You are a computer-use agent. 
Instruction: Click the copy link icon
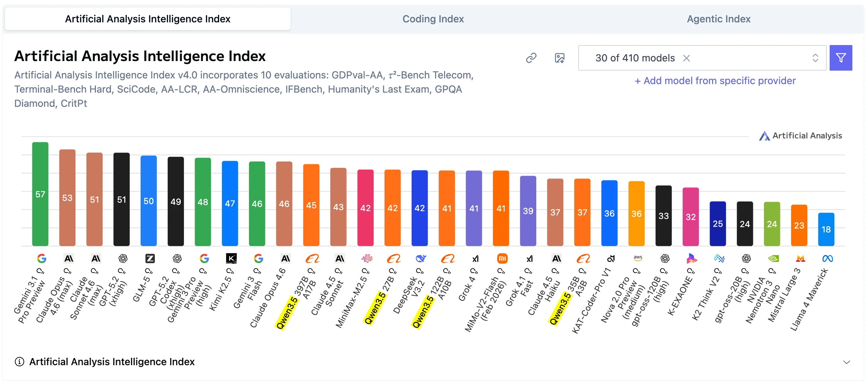pyautogui.click(x=531, y=58)
